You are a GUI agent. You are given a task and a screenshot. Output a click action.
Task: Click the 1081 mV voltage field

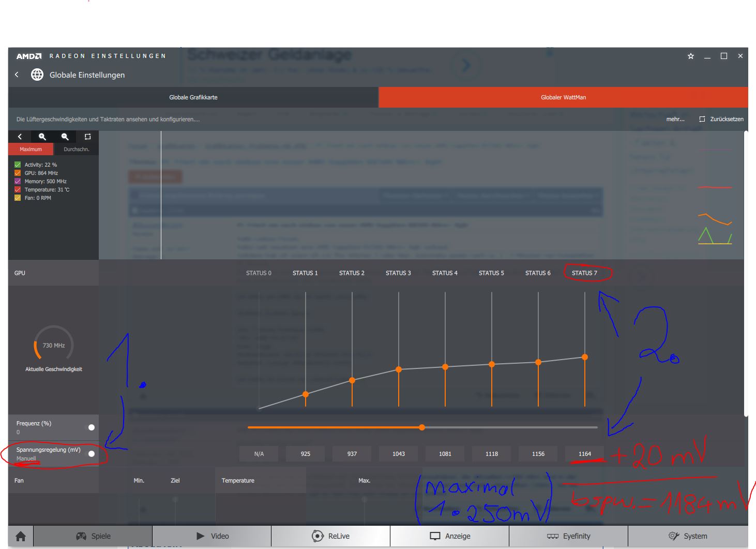pos(445,454)
